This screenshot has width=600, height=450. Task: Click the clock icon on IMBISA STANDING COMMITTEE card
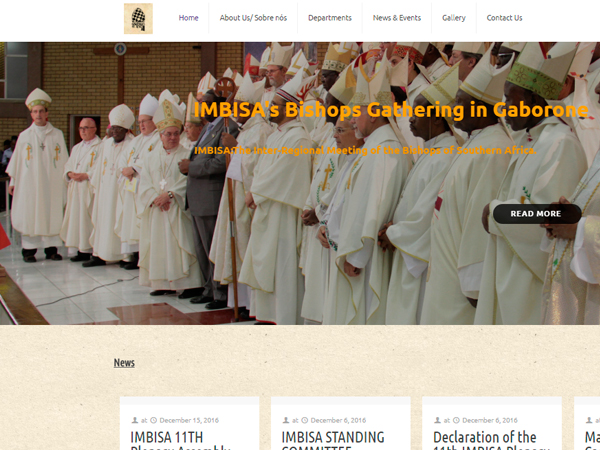coord(305,420)
